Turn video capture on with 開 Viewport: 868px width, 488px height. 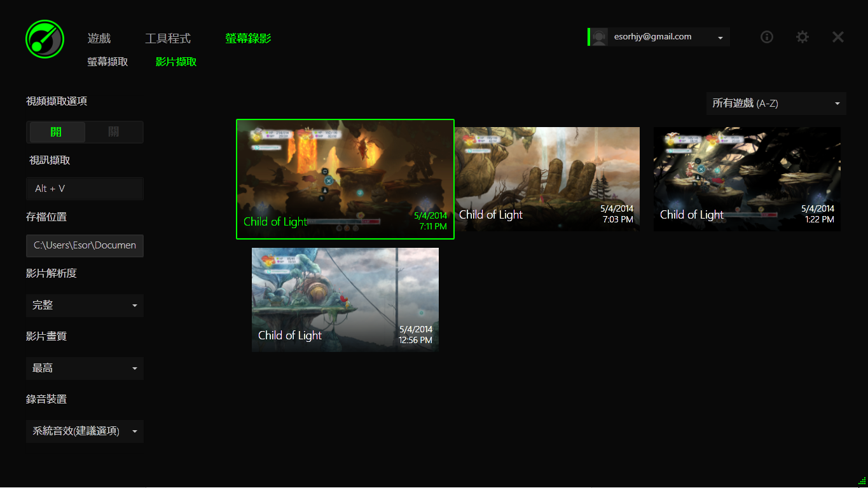coord(57,132)
